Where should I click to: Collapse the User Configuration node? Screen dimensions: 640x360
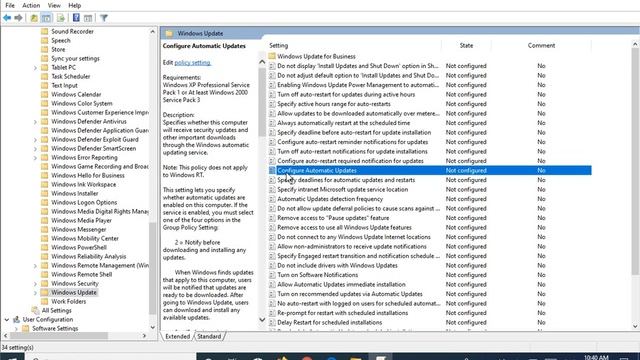pyautogui.click(x=7, y=320)
